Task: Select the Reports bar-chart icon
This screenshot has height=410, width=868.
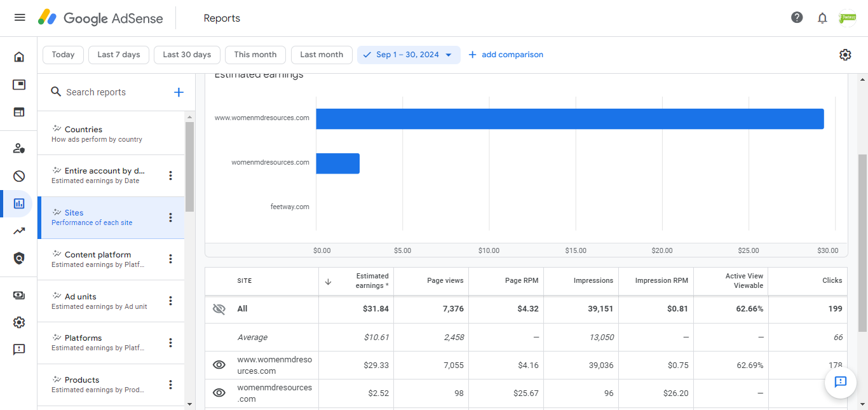Action: tap(19, 203)
